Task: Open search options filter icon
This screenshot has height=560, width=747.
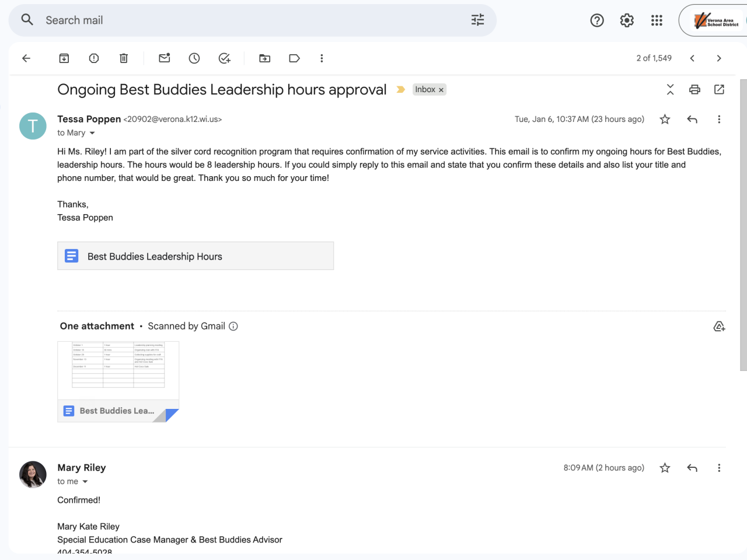Action: point(477,20)
